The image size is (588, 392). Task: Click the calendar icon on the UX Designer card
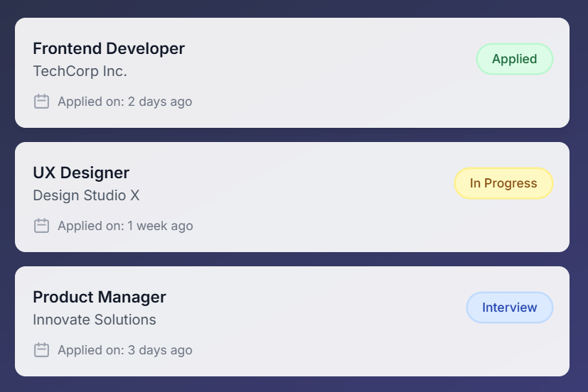pyautogui.click(x=42, y=226)
